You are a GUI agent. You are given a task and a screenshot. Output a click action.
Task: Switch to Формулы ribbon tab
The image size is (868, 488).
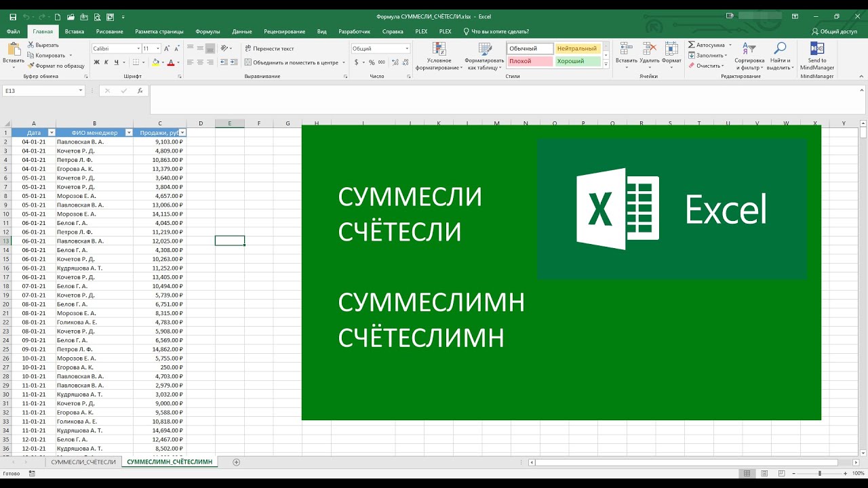point(208,31)
